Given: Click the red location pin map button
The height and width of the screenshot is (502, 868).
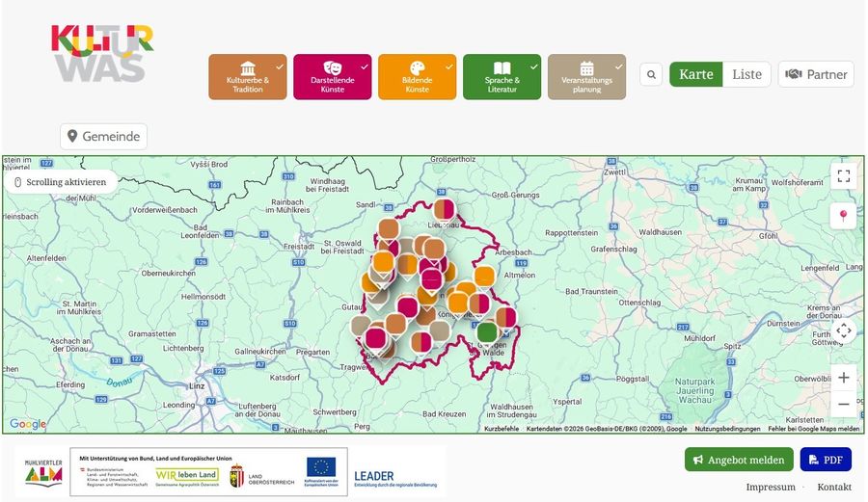Looking at the screenshot, I should coord(843,216).
